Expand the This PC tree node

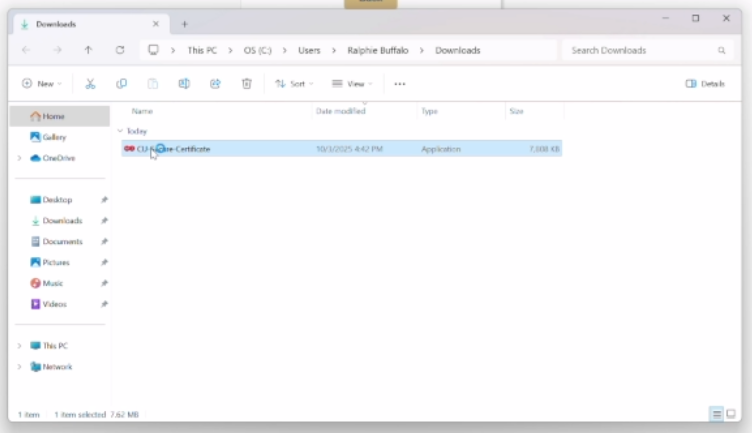[x=19, y=346]
